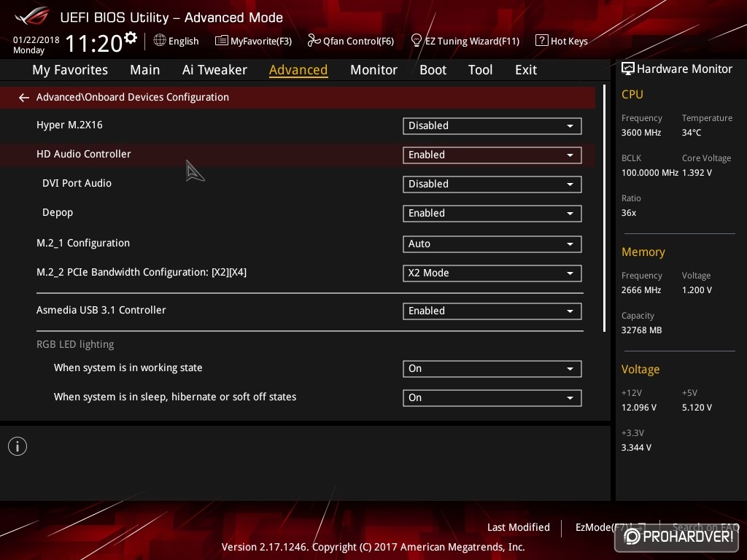Image resolution: width=747 pixels, height=560 pixels.
Task: Click Version 2.17.1246 copyright text
Action: (x=373, y=547)
